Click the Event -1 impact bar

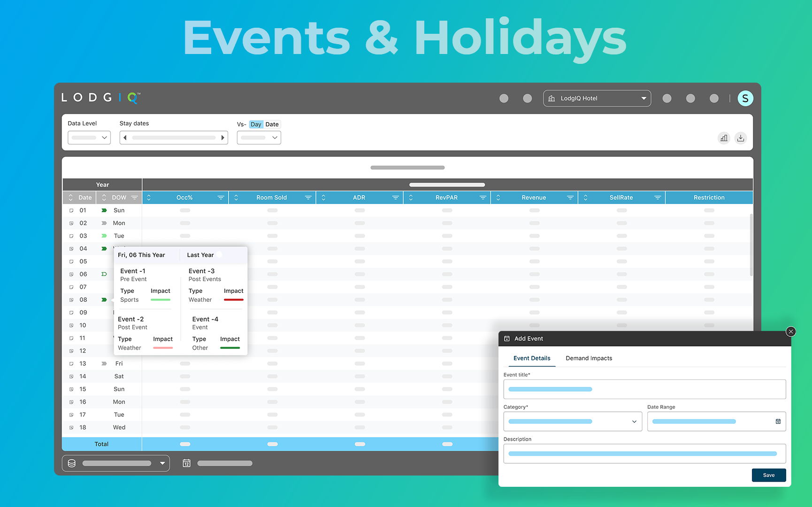pos(161,300)
